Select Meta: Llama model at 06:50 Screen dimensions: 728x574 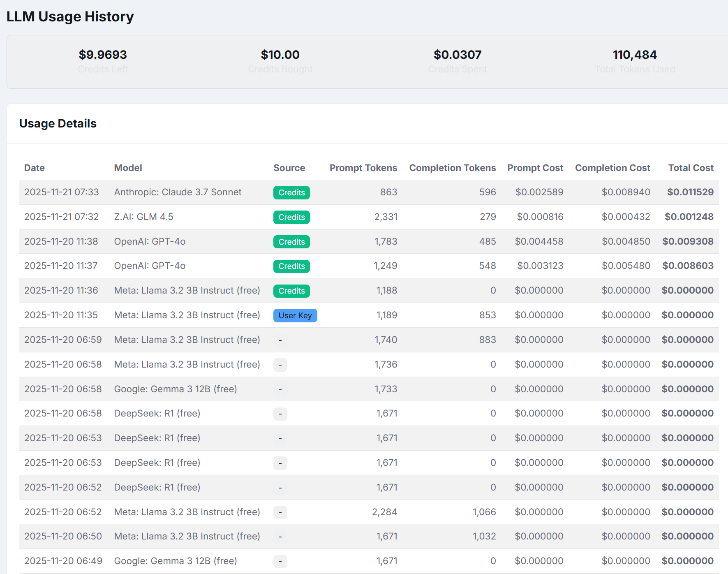187,536
